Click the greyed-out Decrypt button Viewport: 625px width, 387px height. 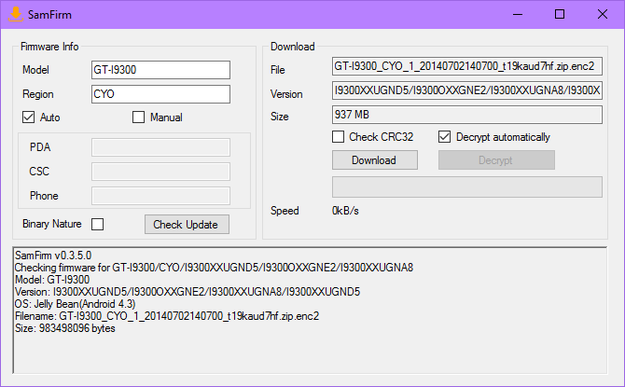point(496,160)
